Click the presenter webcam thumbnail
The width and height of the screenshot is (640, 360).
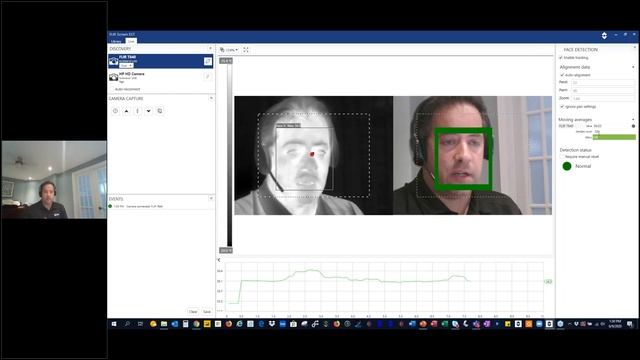coord(54,180)
